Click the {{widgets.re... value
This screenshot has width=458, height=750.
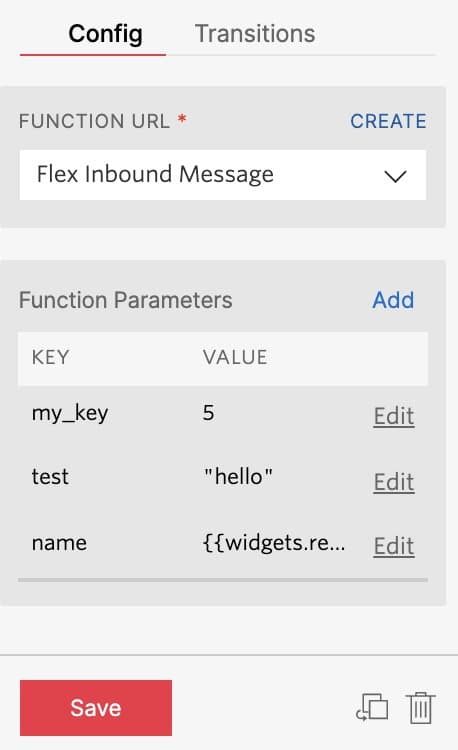(274, 543)
